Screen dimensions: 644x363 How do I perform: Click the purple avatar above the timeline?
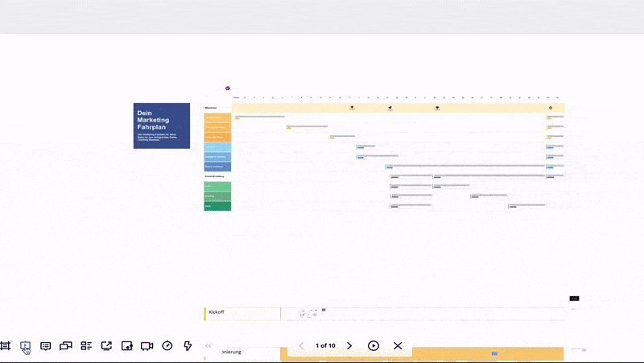click(x=228, y=88)
